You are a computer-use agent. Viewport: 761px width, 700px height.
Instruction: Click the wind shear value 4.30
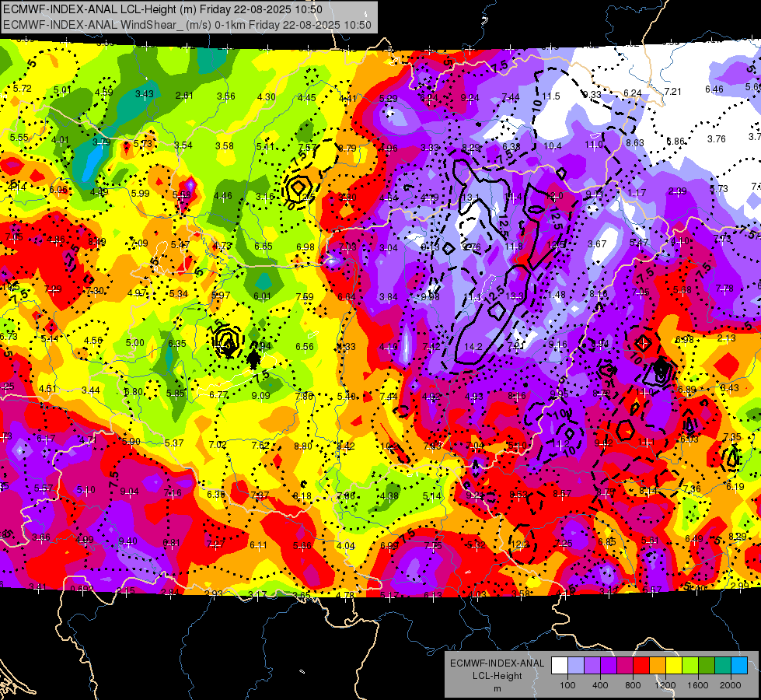(267, 97)
